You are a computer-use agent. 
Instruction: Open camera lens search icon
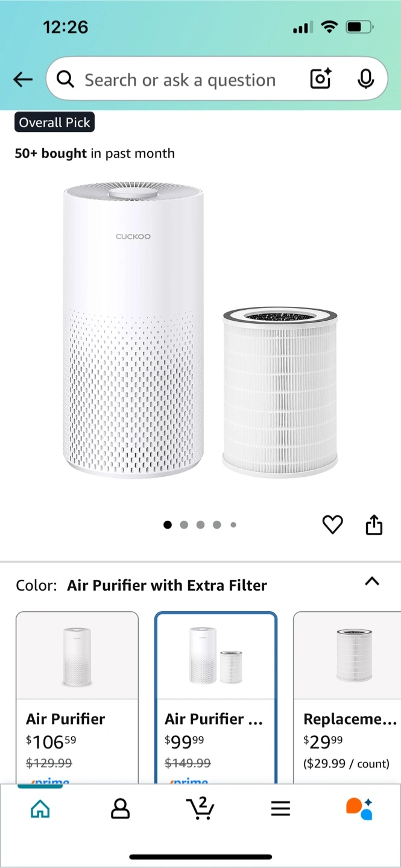pos(320,79)
